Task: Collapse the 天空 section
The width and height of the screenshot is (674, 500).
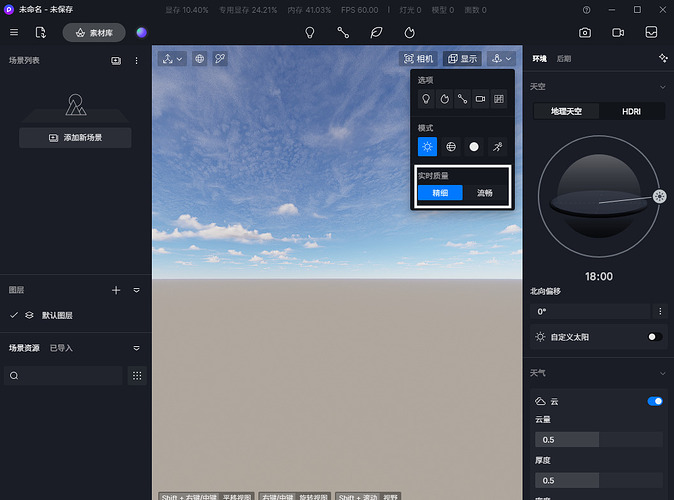Action: [x=661, y=87]
